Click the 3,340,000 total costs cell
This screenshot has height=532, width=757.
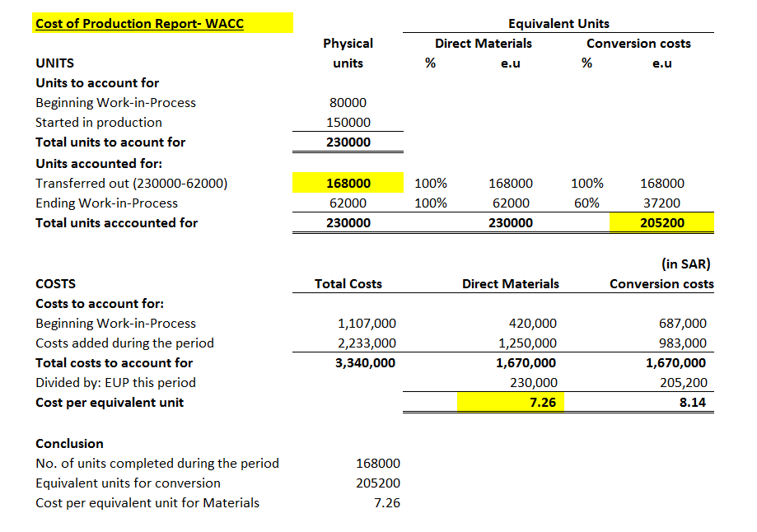365,363
